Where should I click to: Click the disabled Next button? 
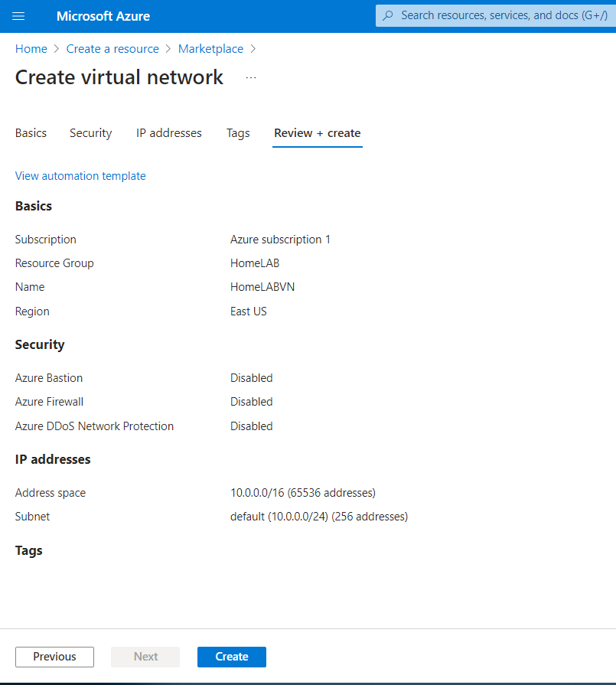145,657
